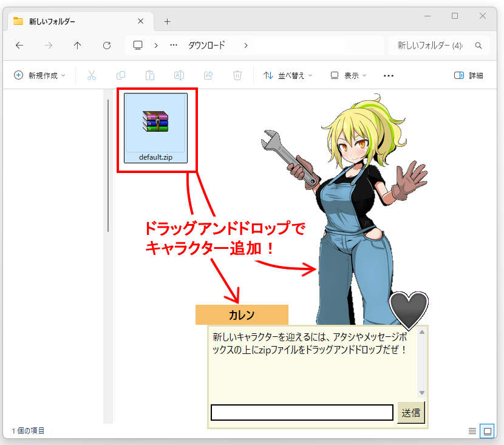
Task: Switch to large thumbnails view in status bar
Action: (487, 431)
